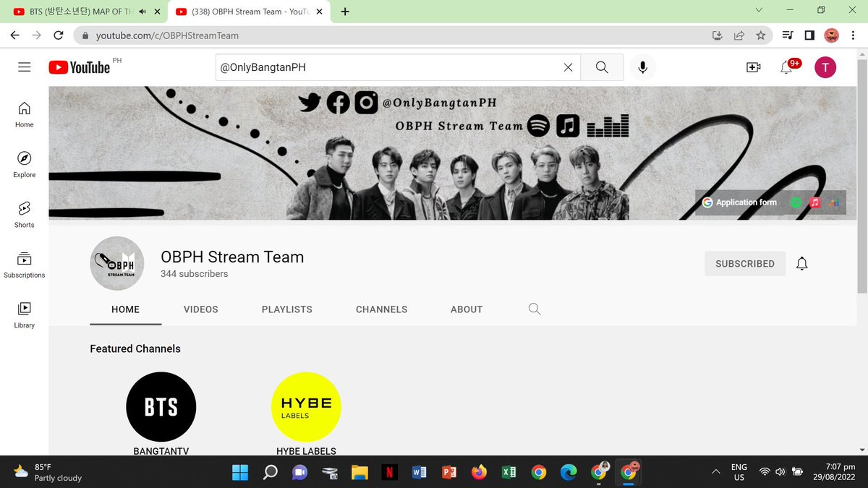Change the channel notification bell setting
Viewport: 868px width, 488px height.
(x=801, y=264)
